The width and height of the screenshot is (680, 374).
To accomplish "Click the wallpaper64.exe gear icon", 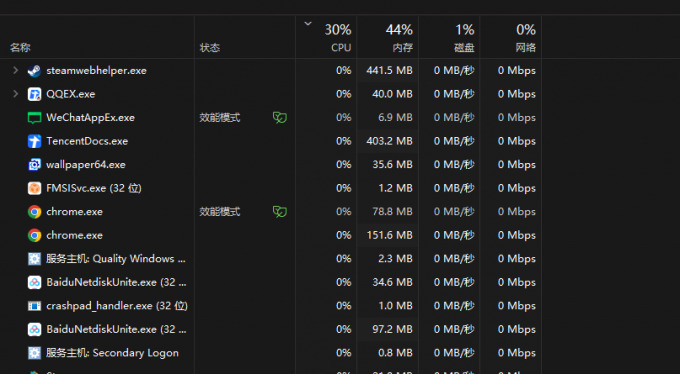I will click(x=34, y=164).
